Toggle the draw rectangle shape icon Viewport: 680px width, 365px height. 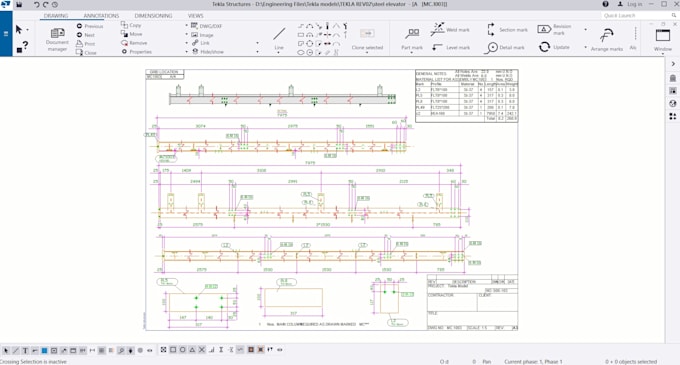click(301, 35)
